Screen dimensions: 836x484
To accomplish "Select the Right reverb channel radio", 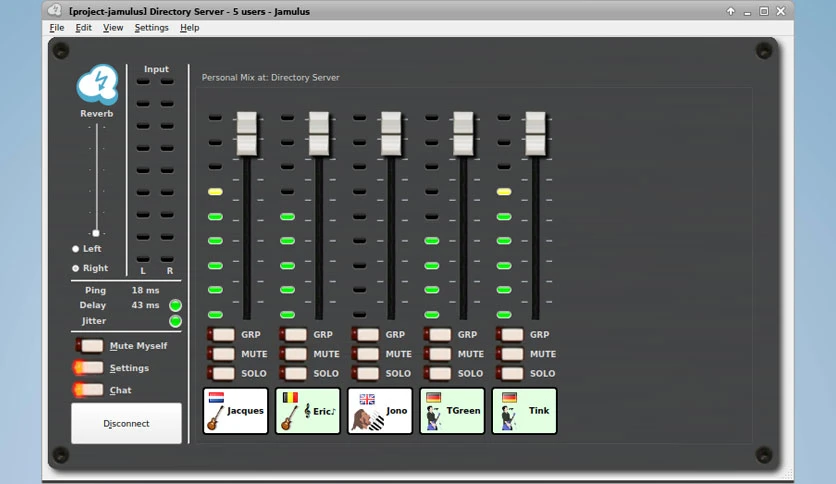I will tap(75, 268).
